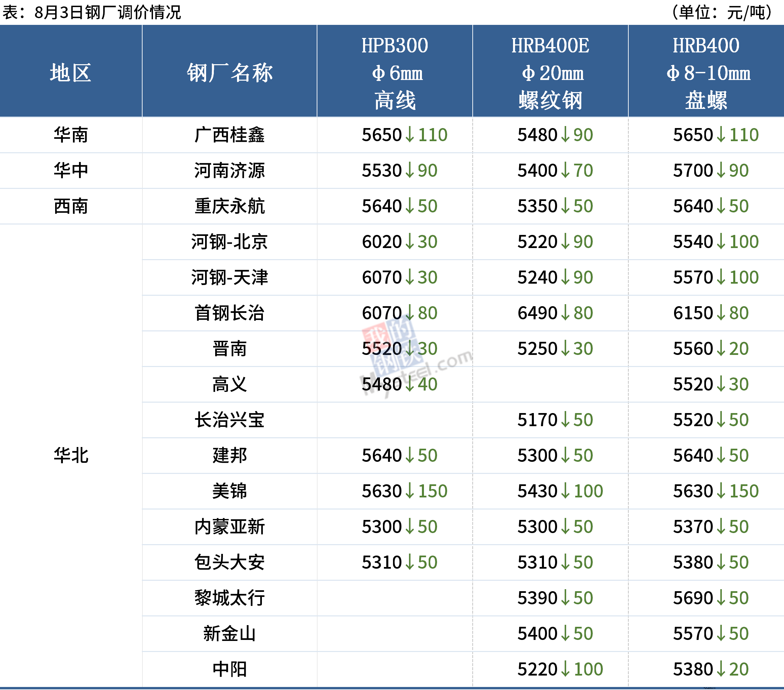Click the 华北 region cell
The width and height of the screenshot is (784, 690).
pyautogui.click(x=71, y=455)
